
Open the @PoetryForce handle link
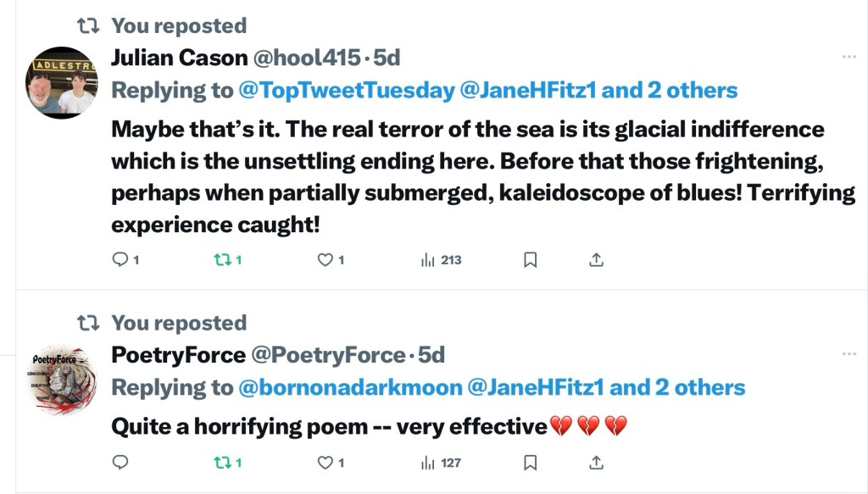click(x=327, y=355)
